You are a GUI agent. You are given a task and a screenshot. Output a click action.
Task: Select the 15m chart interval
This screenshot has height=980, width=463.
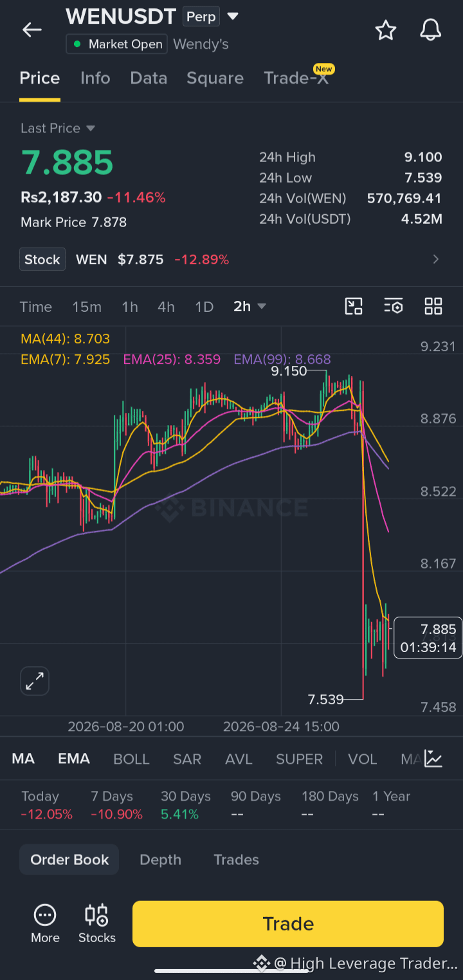click(x=87, y=307)
